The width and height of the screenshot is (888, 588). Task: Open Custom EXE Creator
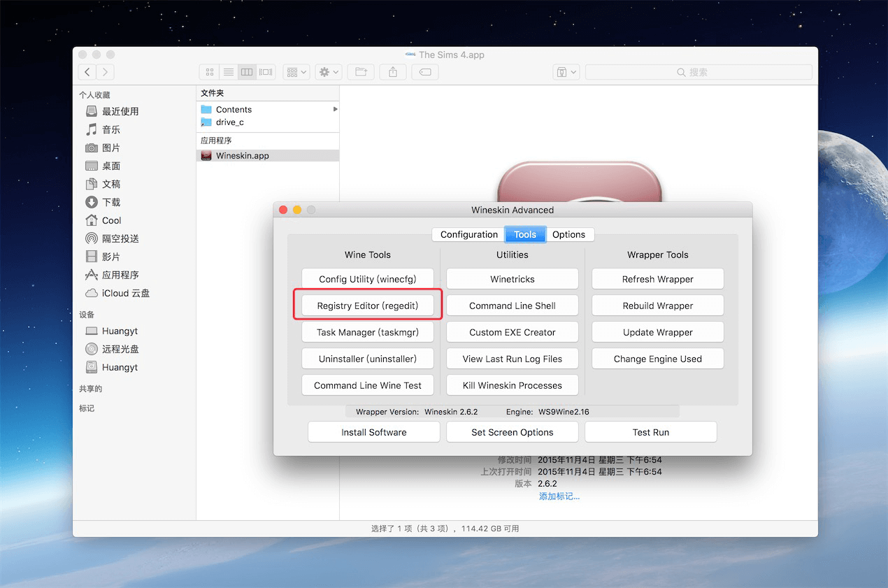[x=513, y=332]
